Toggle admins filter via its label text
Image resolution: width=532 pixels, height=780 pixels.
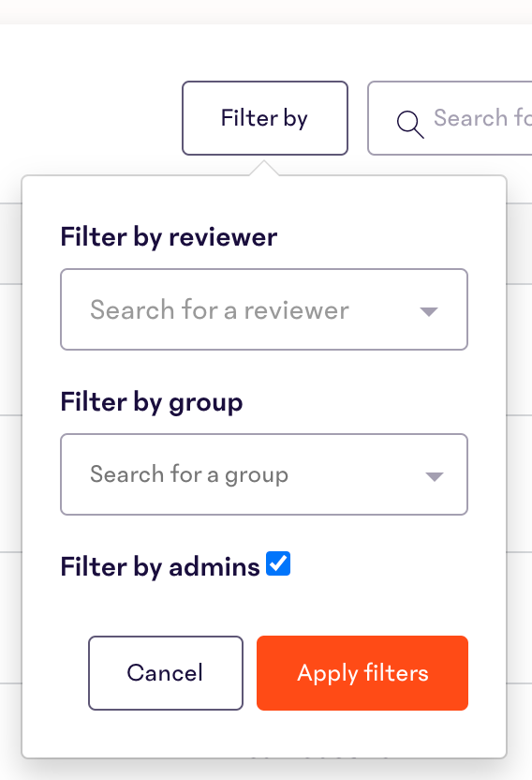click(160, 566)
